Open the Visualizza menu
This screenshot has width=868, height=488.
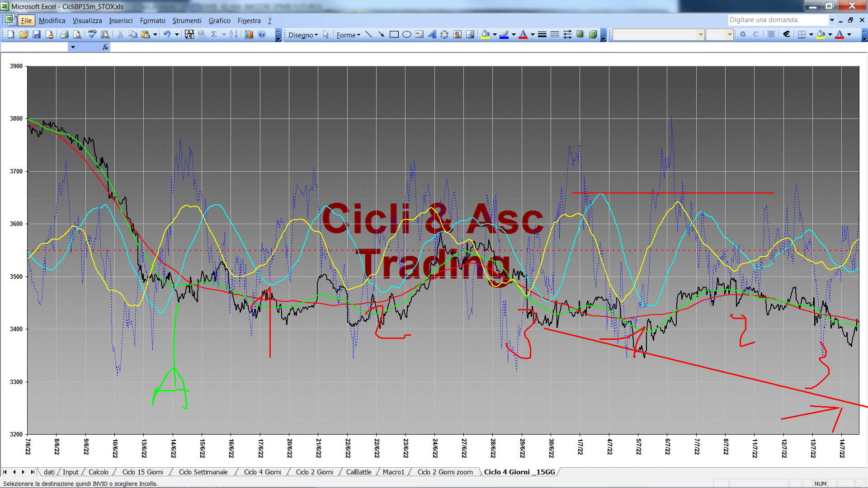(87, 21)
